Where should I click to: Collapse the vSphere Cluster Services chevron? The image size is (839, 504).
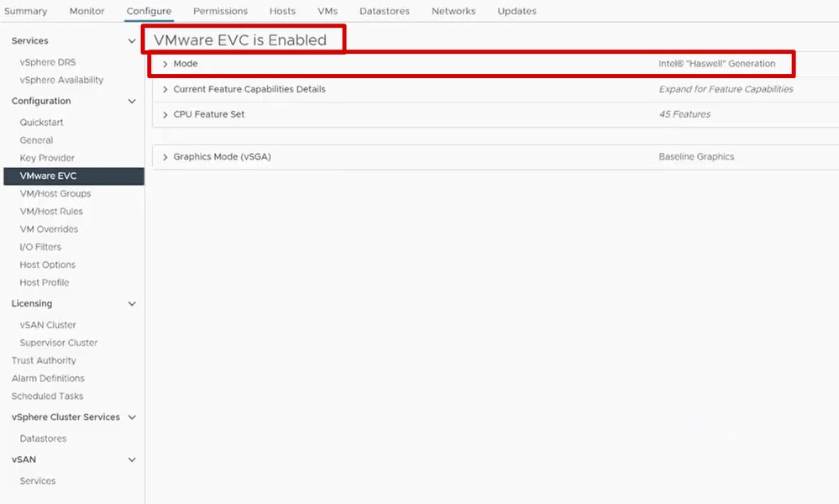(132, 417)
